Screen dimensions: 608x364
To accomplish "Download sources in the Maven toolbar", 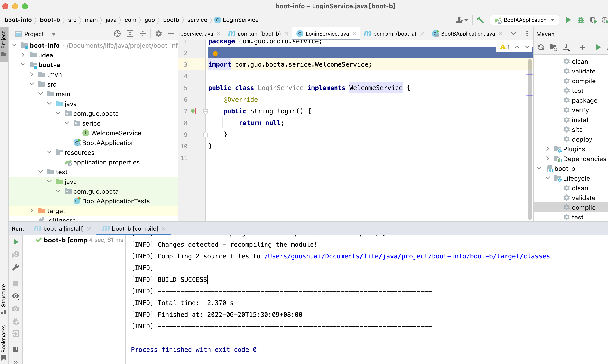I will (566, 47).
